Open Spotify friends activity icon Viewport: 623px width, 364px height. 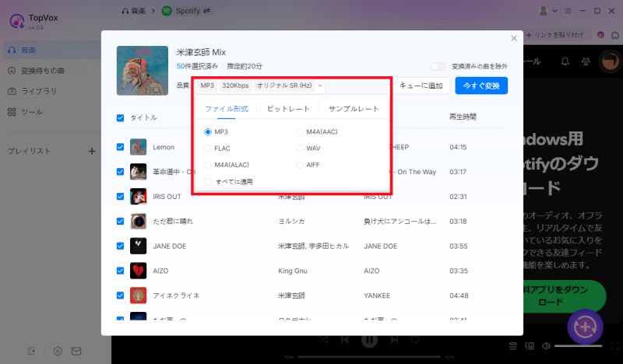pyautogui.click(x=586, y=61)
